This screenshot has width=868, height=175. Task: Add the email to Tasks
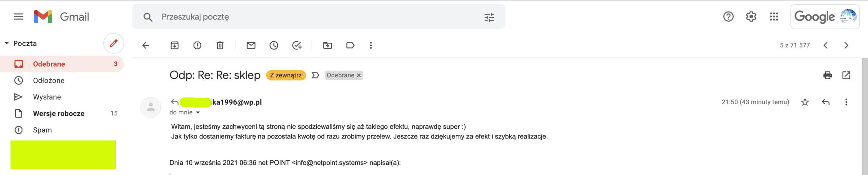297,45
